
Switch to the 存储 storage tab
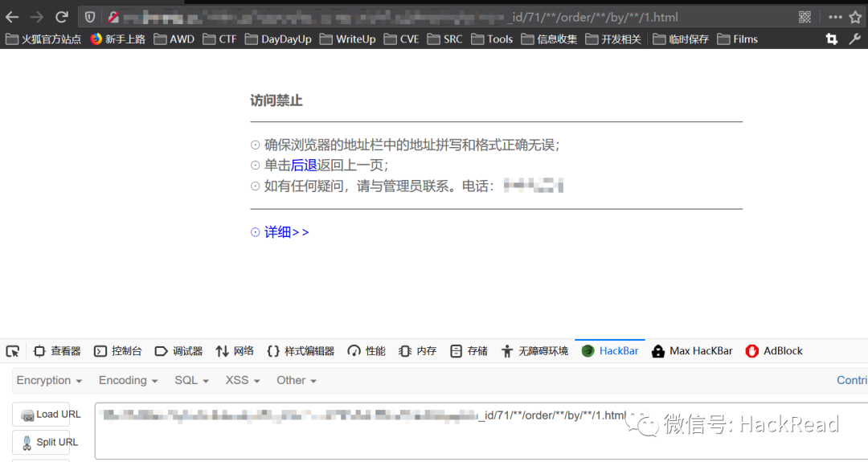(469, 351)
